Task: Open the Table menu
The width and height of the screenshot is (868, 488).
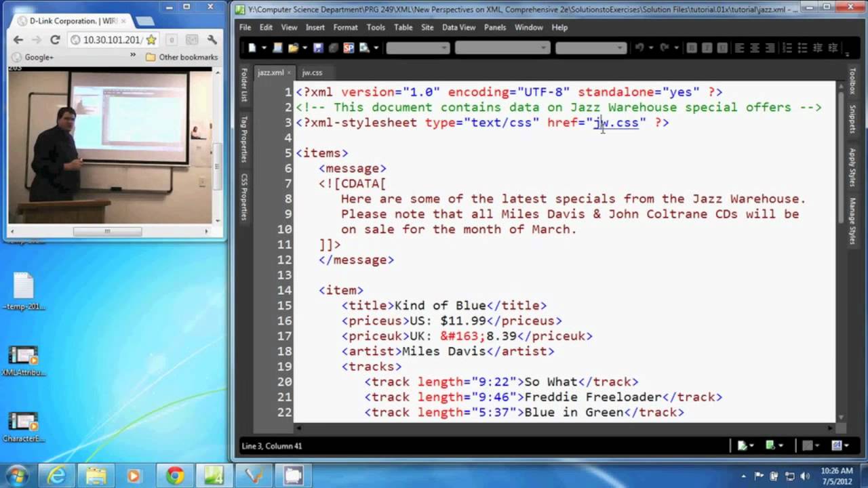Action: point(403,27)
